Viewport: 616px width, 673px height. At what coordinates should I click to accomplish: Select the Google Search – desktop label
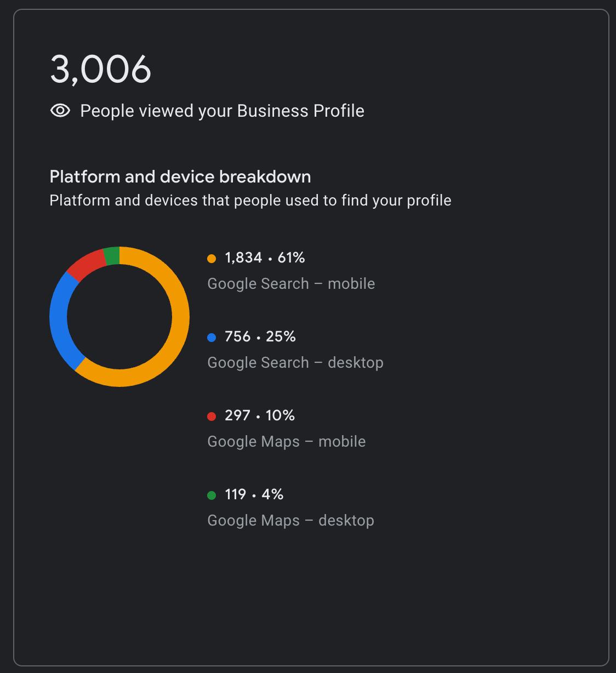coord(295,363)
